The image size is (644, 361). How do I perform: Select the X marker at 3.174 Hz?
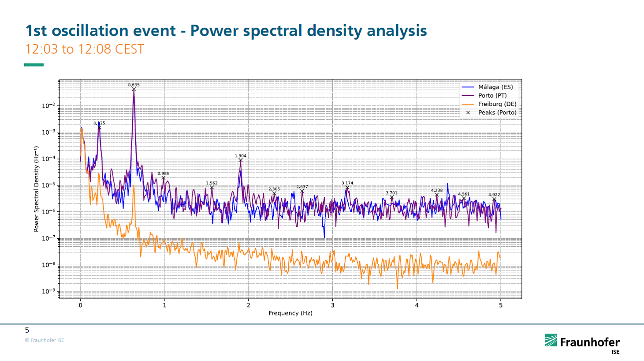(x=347, y=188)
